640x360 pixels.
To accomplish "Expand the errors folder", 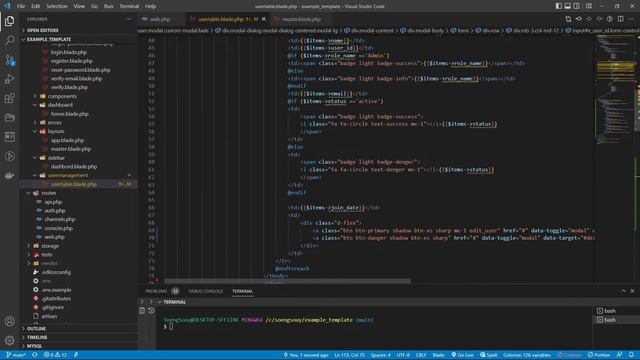I will point(54,122).
